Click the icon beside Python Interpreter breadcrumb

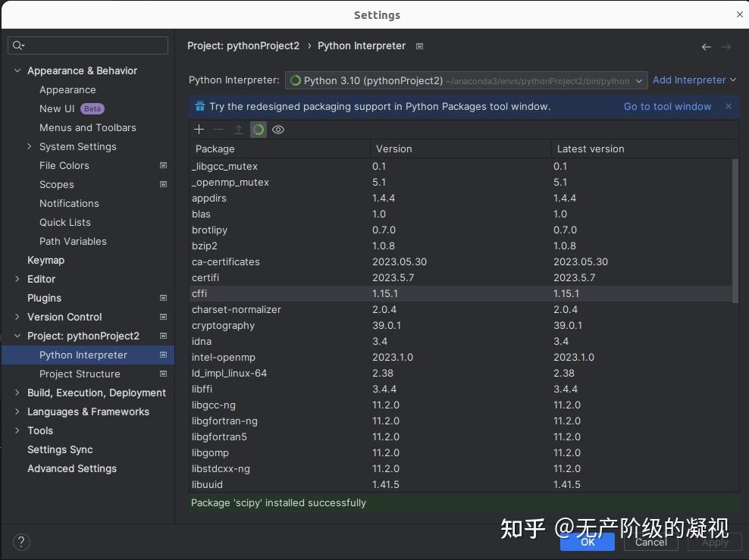(x=419, y=46)
